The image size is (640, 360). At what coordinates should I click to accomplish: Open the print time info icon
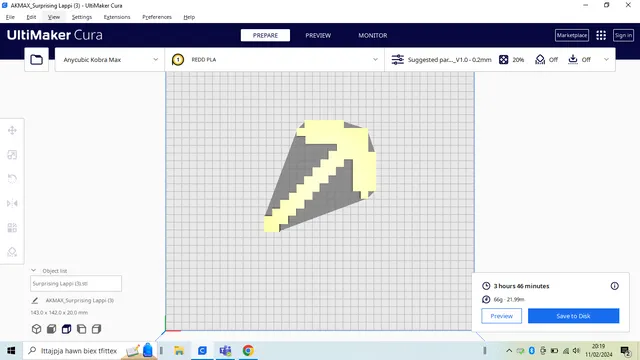pos(614,286)
